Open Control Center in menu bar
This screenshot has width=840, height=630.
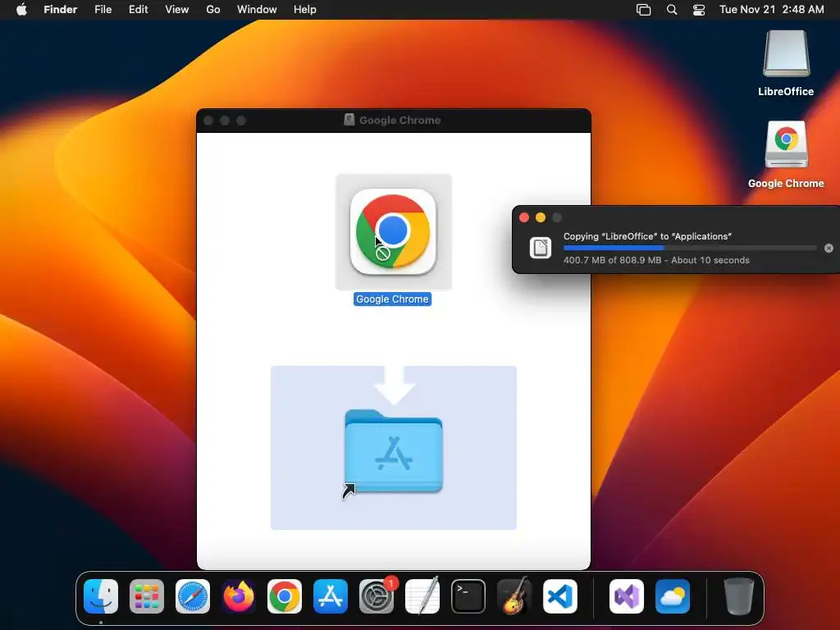(699, 10)
